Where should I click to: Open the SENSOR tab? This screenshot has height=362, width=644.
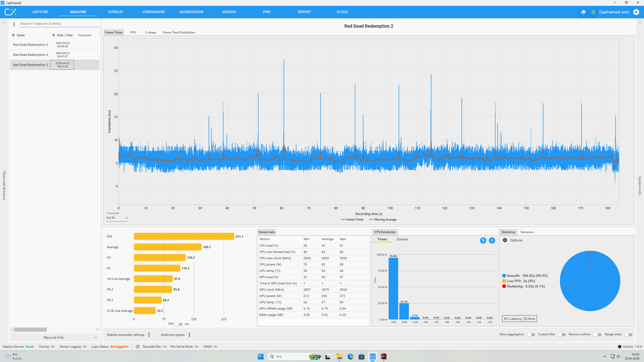click(229, 12)
